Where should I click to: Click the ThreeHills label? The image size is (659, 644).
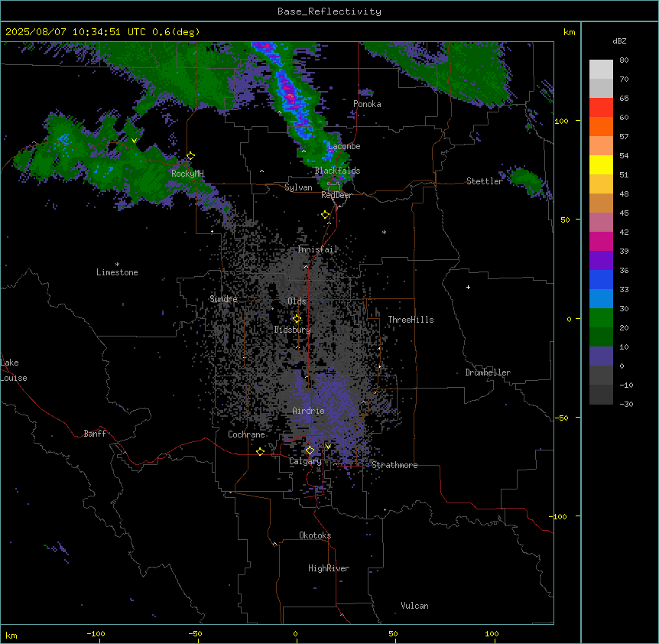pos(411,320)
